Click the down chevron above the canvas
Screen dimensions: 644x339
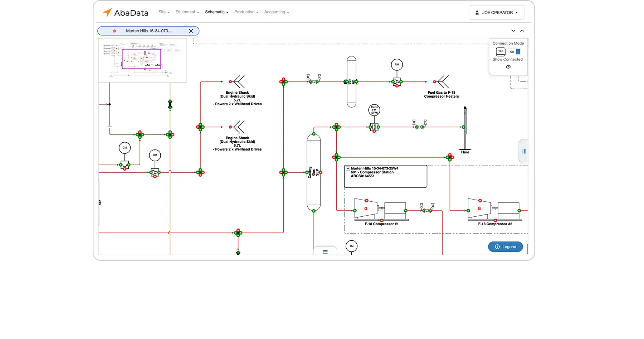[513, 31]
